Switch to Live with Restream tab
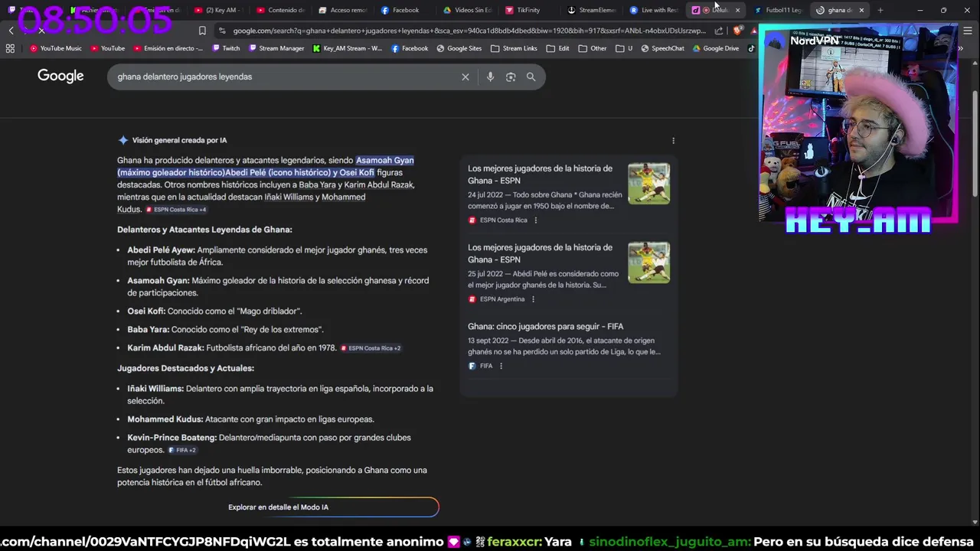This screenshot has height=551, width=980. tap(653, 10)
